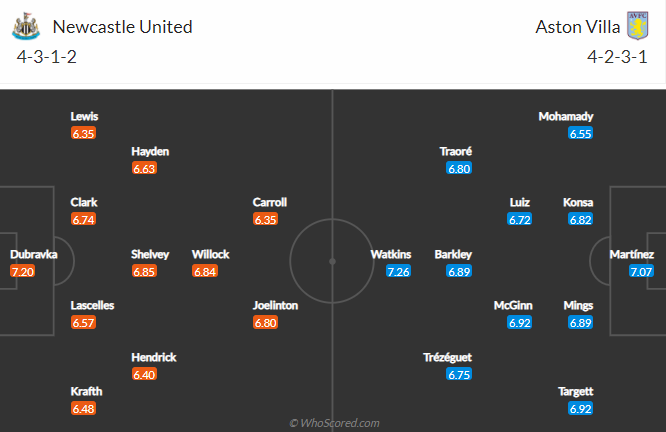This screenshot has width=666, height=432.
Task: Click Carroll's 6.35 rating badge
Action: click(x=265, y=219)
